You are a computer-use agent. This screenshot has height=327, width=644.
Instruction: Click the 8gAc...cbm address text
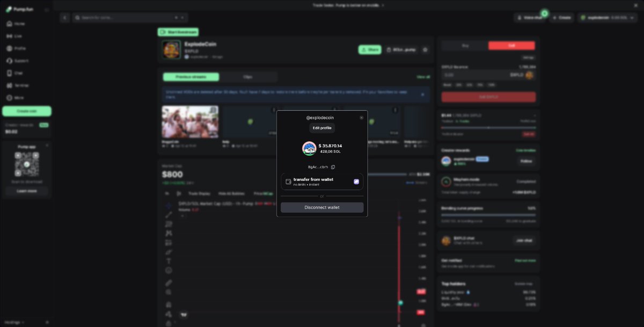tap(318, 167)
